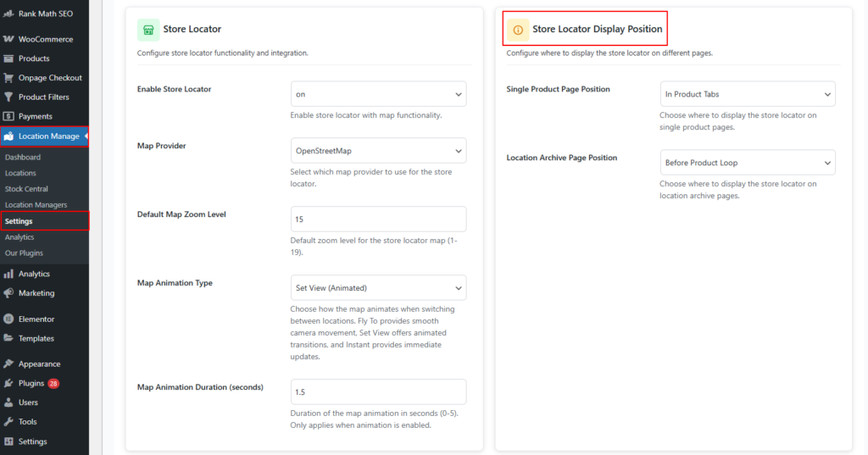The height and width of the screenshot is (455, 868).
Task: Open Location Archive Page Position dropdown
Action: pos(747,163)
